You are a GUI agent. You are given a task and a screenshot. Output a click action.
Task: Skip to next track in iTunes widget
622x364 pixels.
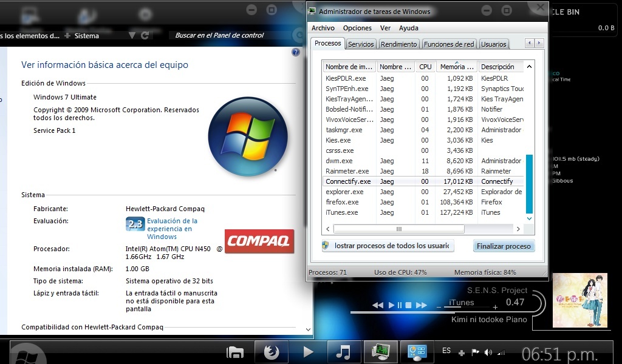coord(422,305)
